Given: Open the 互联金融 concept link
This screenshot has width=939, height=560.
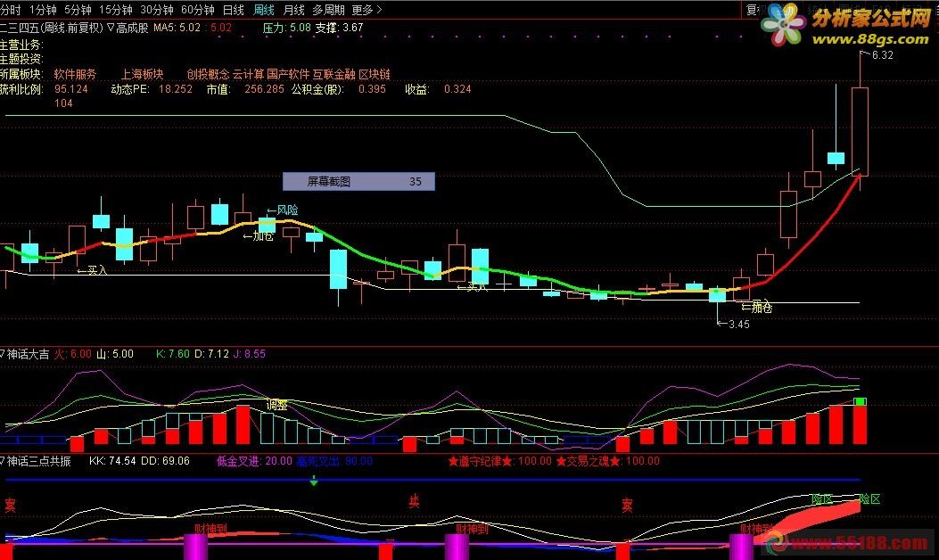Looking at the screenshot, I should pos(334,74).
